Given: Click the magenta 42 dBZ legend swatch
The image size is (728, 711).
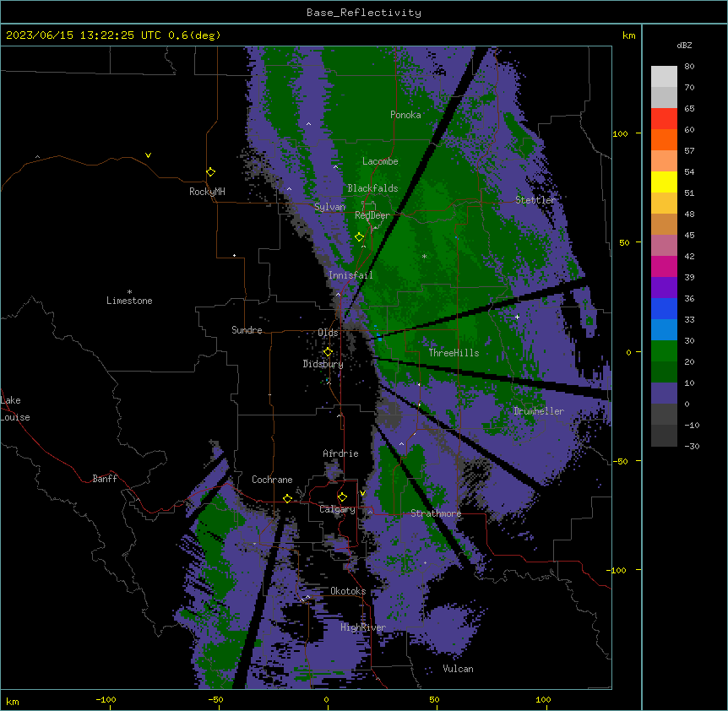Looking at the screenshot, I should 664,266.
